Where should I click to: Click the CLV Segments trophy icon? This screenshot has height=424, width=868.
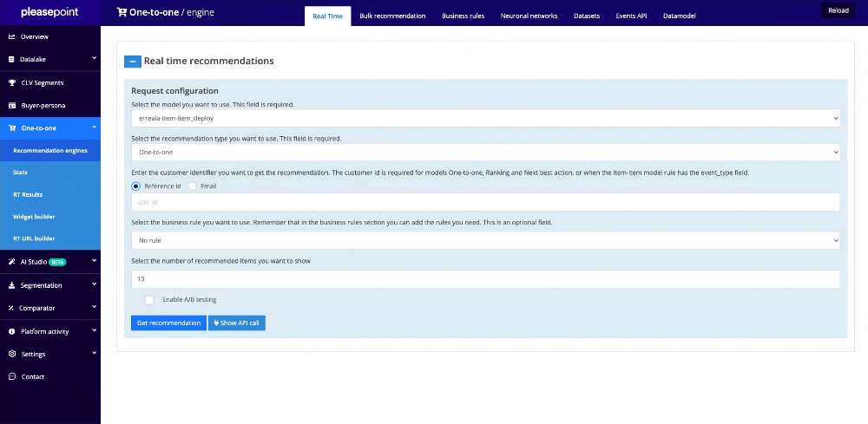coord(12,83)
